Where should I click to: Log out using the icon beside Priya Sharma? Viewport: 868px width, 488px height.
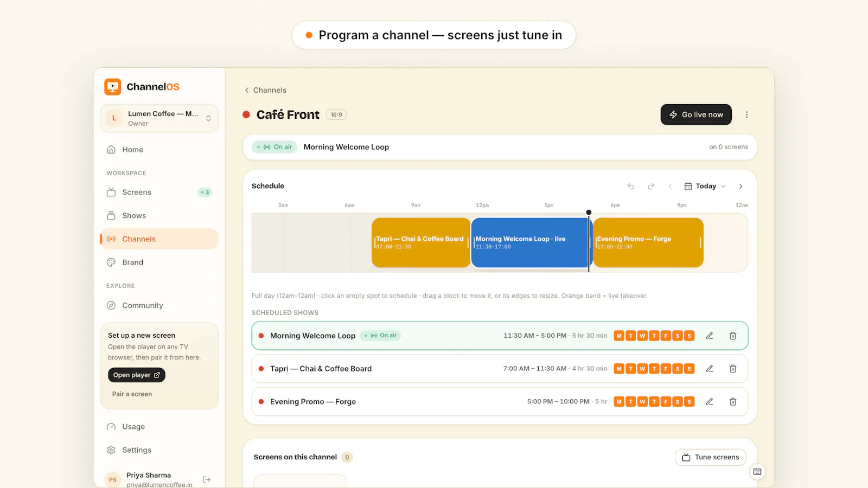(x=207, y=480)
